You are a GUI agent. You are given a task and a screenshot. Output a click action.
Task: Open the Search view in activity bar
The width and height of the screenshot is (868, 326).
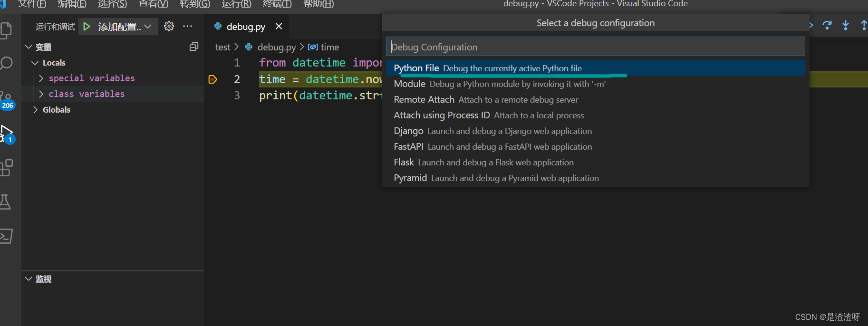point(6,63)
